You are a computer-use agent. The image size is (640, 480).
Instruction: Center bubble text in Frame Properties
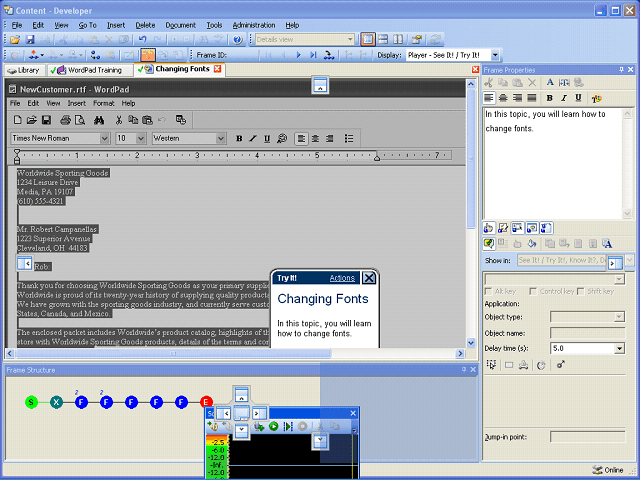pyautogui.click(x=503, y=98)
